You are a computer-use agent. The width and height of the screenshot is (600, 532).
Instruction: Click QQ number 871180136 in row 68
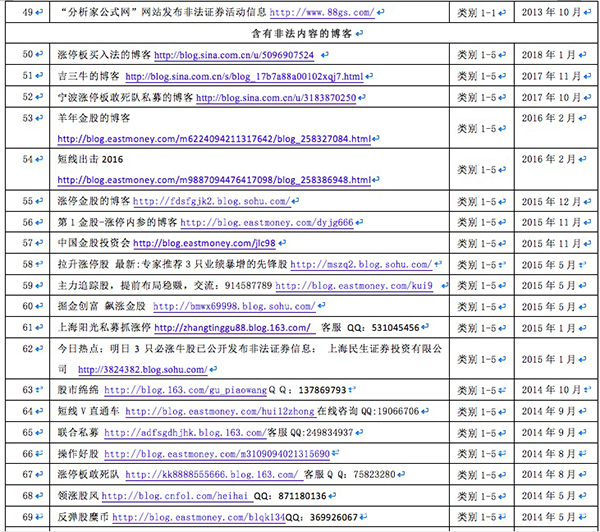(x=302, y=496)
